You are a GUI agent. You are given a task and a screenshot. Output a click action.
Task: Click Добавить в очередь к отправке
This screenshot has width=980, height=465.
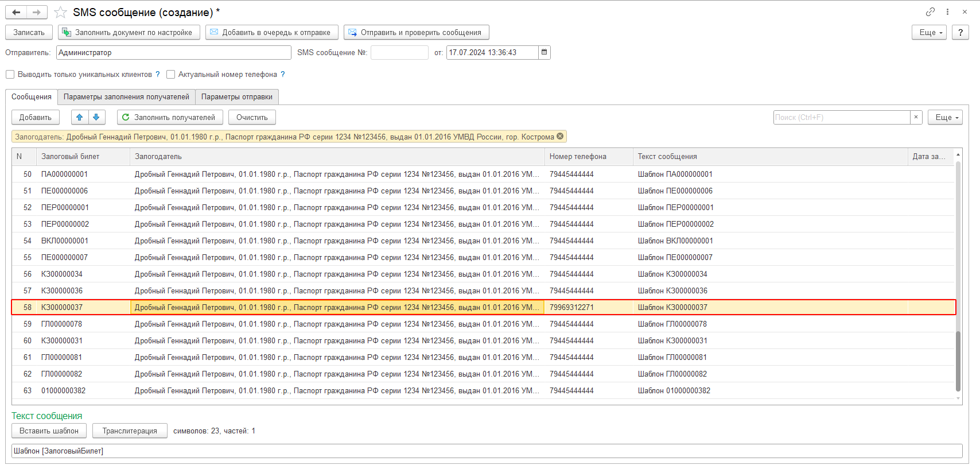click(x=272, y=32)
